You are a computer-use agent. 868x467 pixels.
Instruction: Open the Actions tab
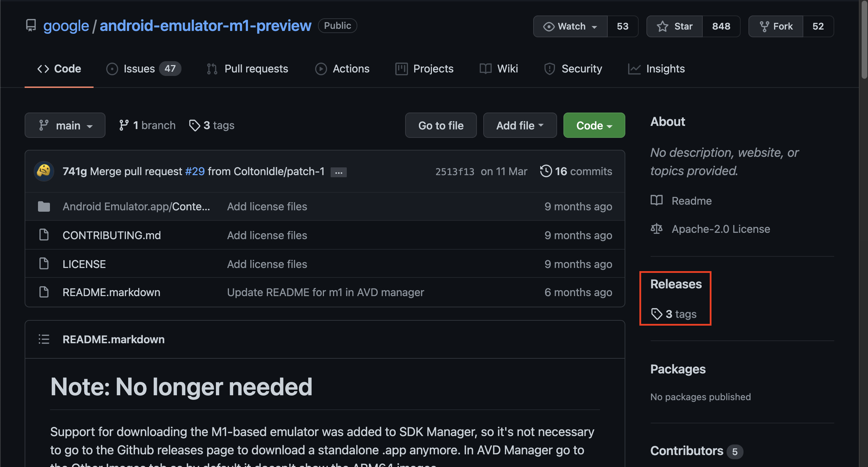[x=342, y=69]
